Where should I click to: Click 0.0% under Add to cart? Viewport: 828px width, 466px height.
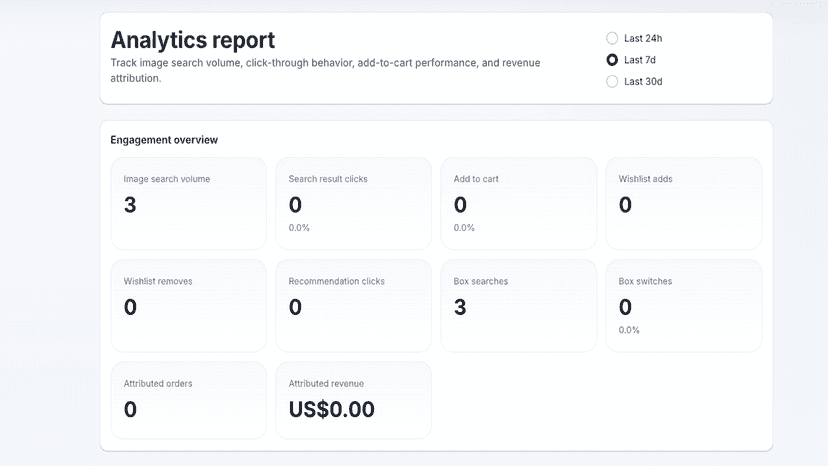[x=464, y=228]
